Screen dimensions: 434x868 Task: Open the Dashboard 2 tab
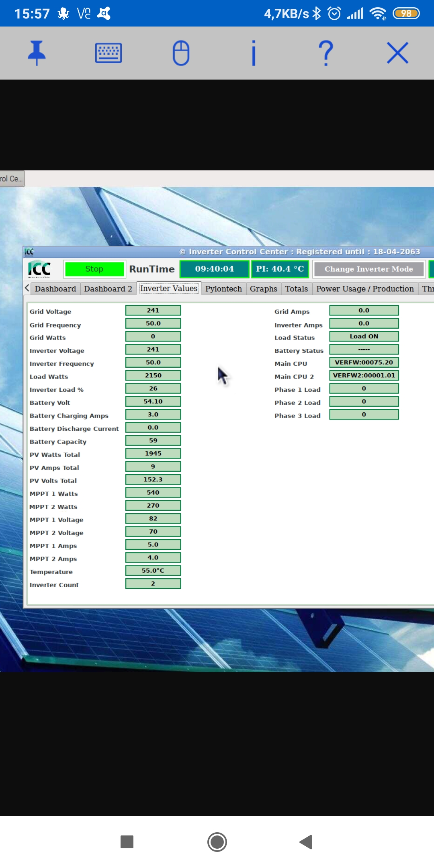click(x=108, y=289)
